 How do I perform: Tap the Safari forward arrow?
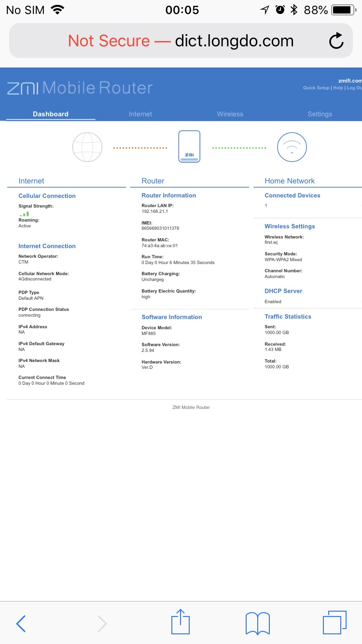(x=102, y=624)
